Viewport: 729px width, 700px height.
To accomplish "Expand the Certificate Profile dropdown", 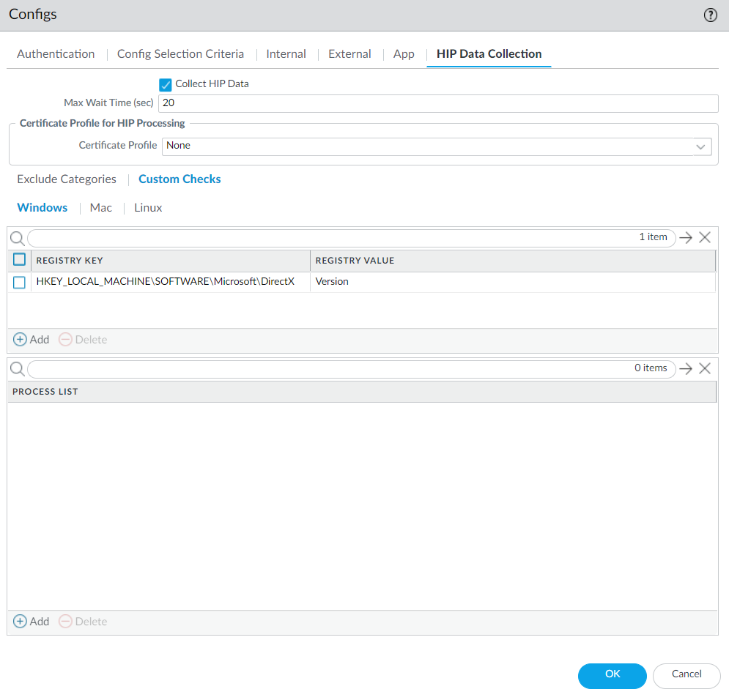I will click(x=701, y=146).
